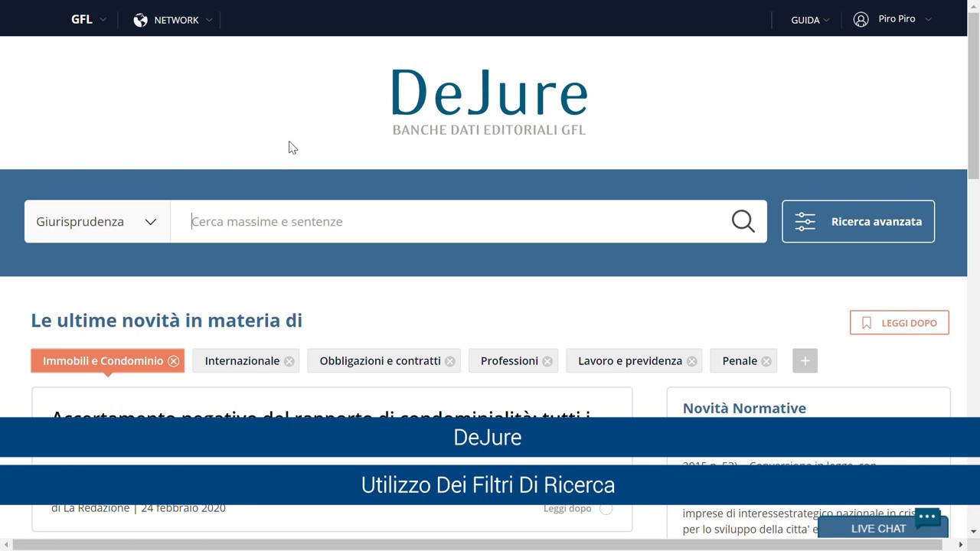Open Ricerca avanzata
This screenshot has height=551, width=980.
[x=858, y=221]
